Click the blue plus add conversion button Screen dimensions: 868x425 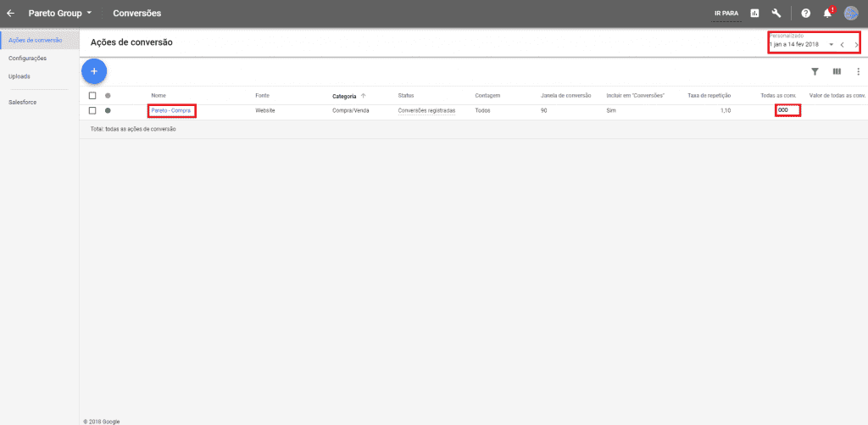point(93,71)
